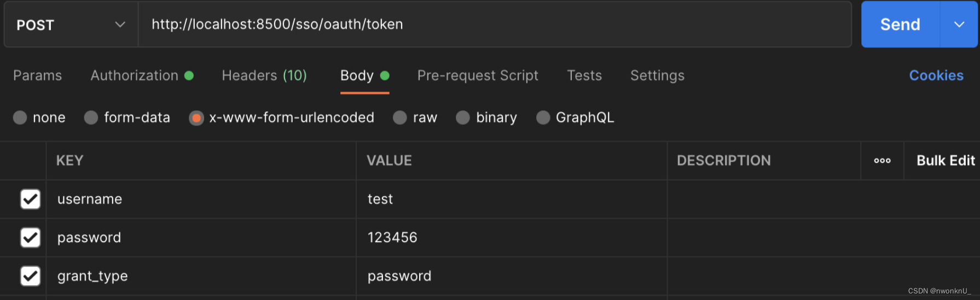Click the request URL input field
Viewport: 980px width, 300px height.
(x=495, y=25)
